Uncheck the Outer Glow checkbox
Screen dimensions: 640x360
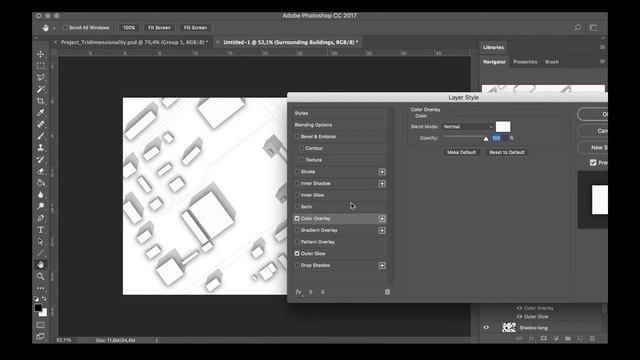(x=297, y=253)
